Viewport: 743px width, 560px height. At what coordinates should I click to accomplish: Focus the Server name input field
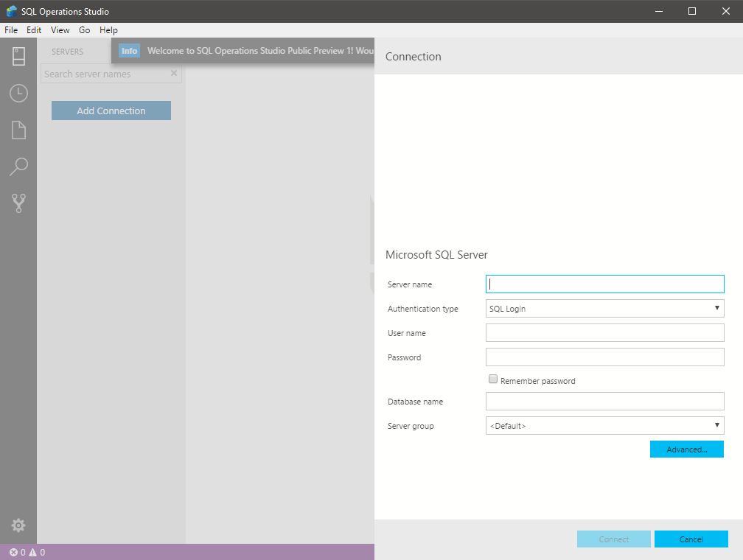click(604, 284)
